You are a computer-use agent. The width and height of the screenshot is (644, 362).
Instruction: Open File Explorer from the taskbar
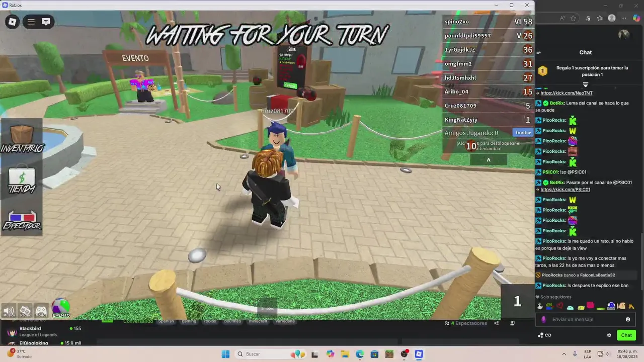[345, 354]
